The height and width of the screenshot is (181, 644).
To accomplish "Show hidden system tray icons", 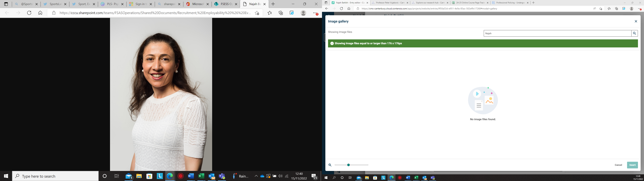I will coord(256,176).
